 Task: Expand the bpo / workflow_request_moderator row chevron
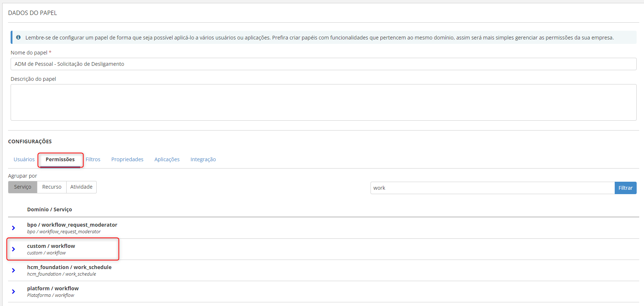pos(14,228)
